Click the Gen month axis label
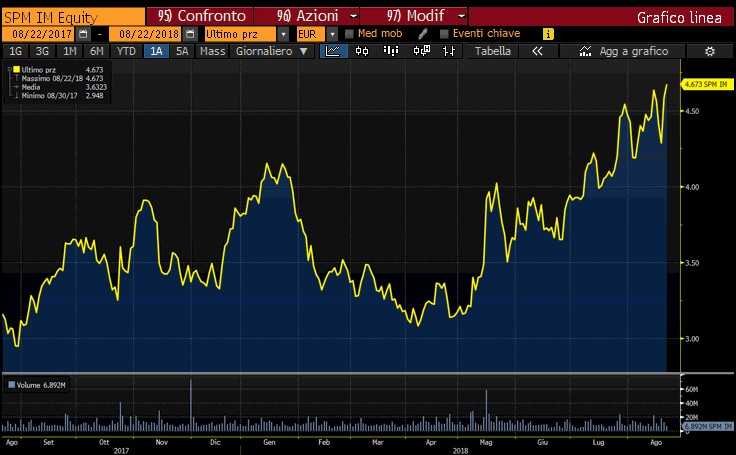 (x=269, y=442)
